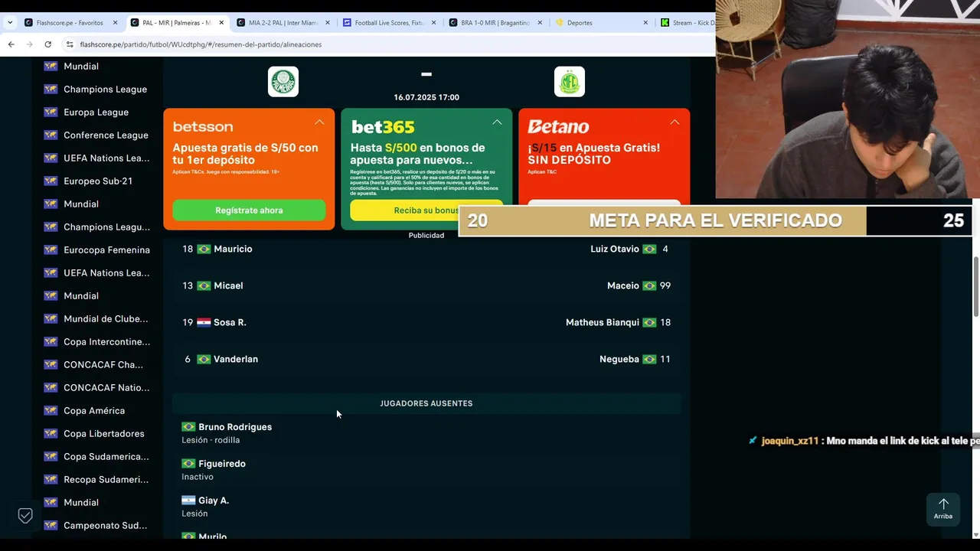This screenshot has width=980, height=551.
Task: Click the Argentina flag beside Giay A.
Action: 188,500
